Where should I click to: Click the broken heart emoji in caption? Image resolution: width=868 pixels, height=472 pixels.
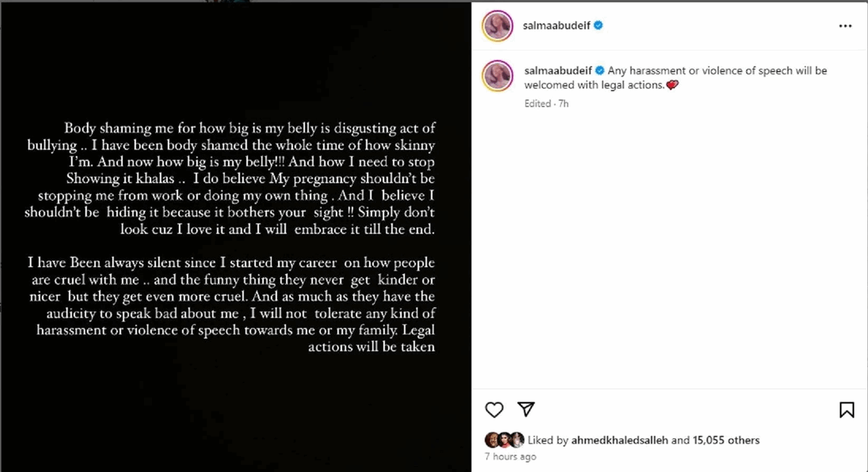[672, 85]
